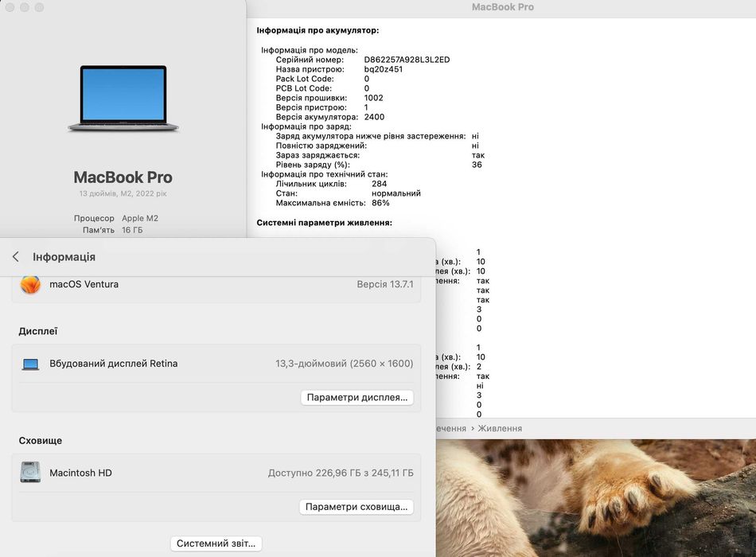Click the maximum capacity value 86%
Viewport: 756px width, 557px height.
[x=380, y=203]
